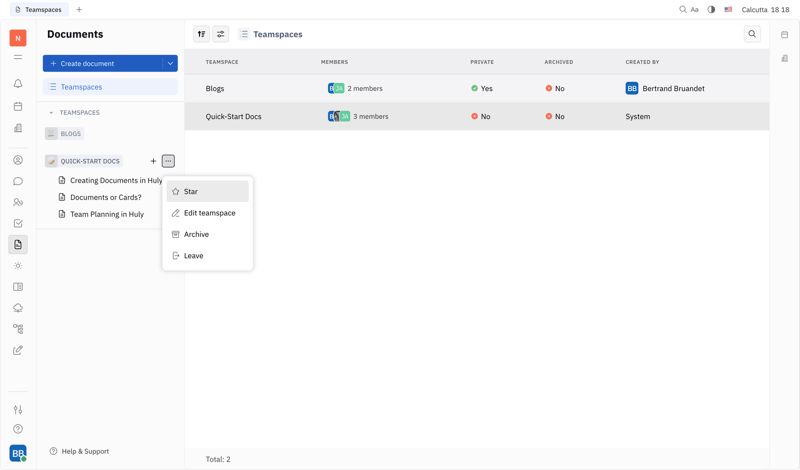The image size is (800, 470).
Task: Open the process tree icon in sidebar
Action: (18, 329)
